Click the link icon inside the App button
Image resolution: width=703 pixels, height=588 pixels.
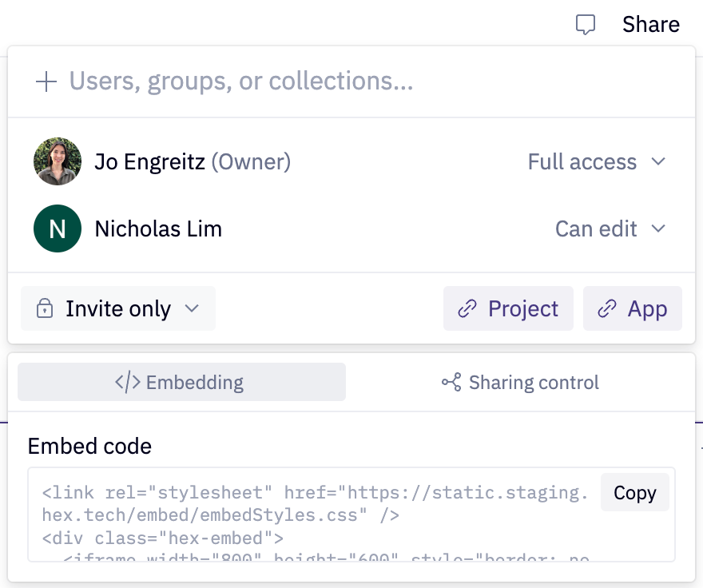click(606, 308)
